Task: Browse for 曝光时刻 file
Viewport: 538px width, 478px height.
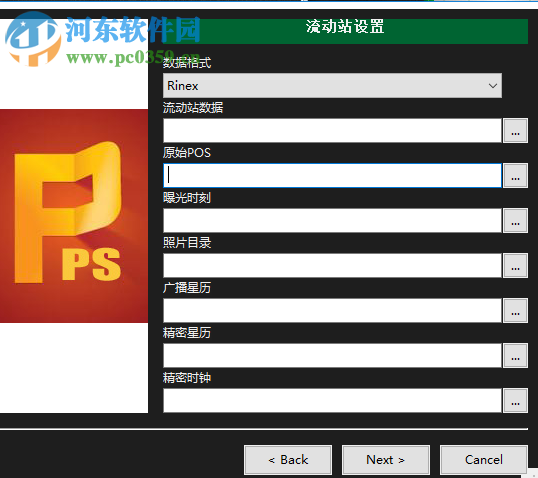Action: tap(515, 220)
